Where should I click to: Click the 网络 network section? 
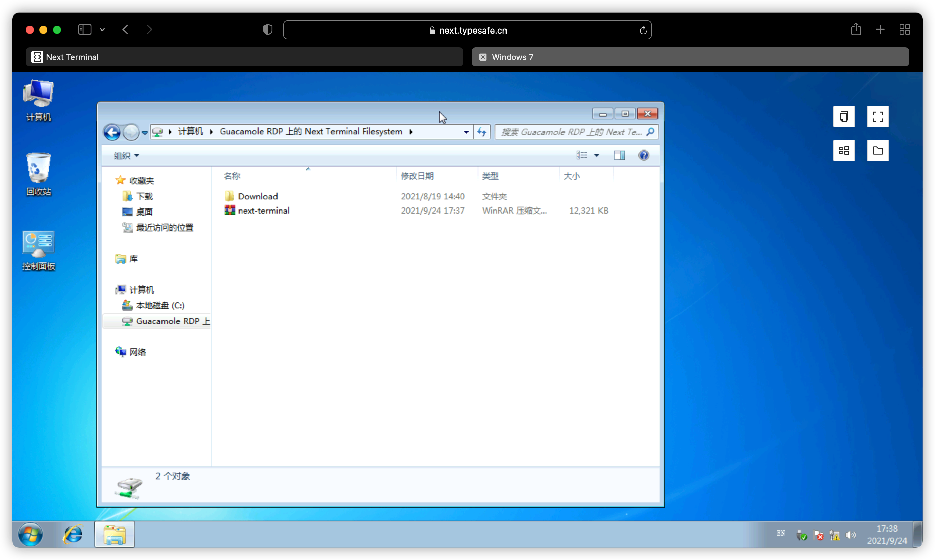pos(138,351)
